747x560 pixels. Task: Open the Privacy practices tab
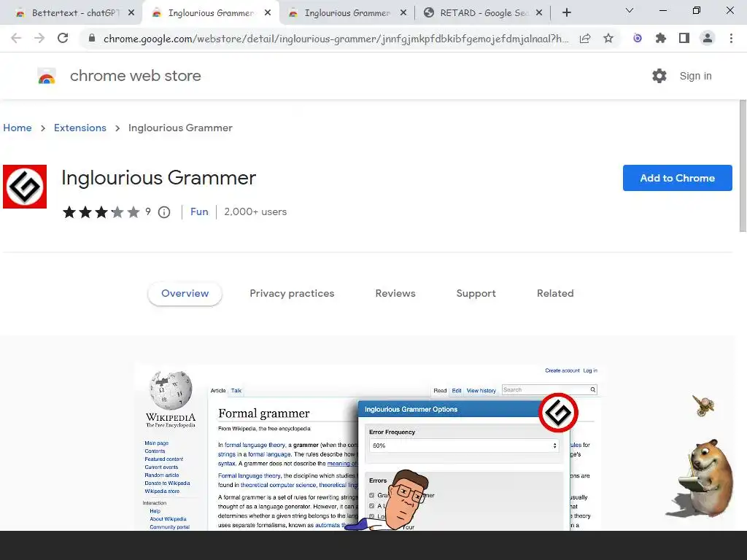coord(292,293)
